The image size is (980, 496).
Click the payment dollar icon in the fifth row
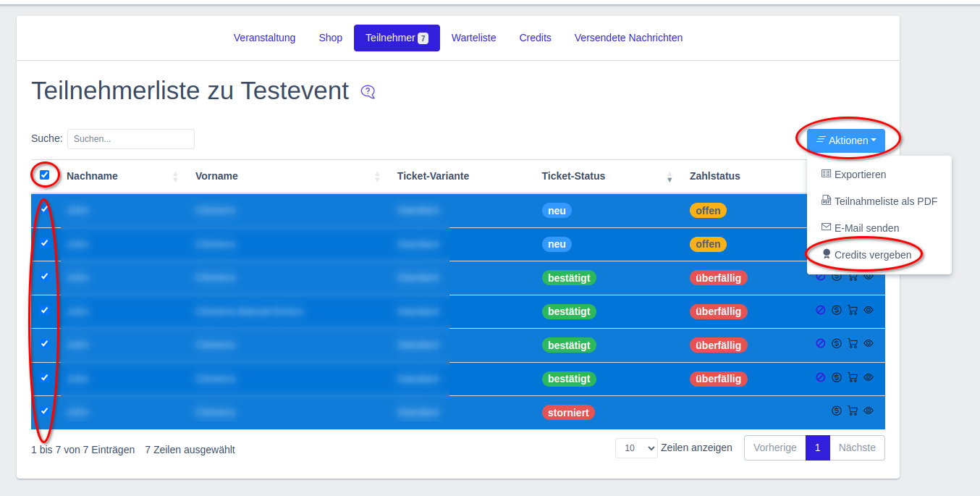(x=837, y=343)
